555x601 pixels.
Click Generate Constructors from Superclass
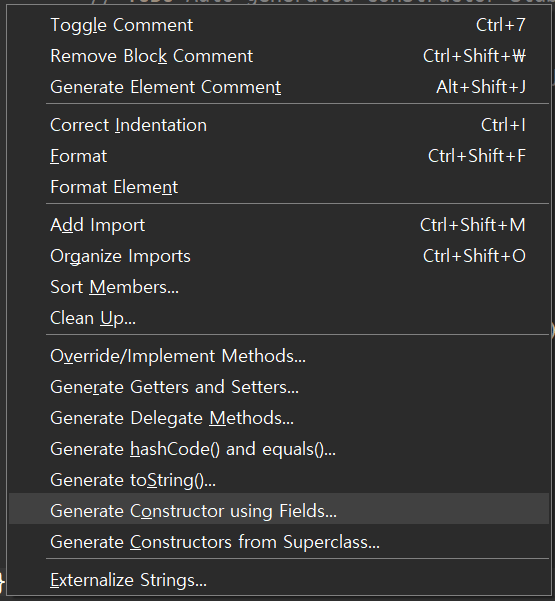tap(279, 542)
